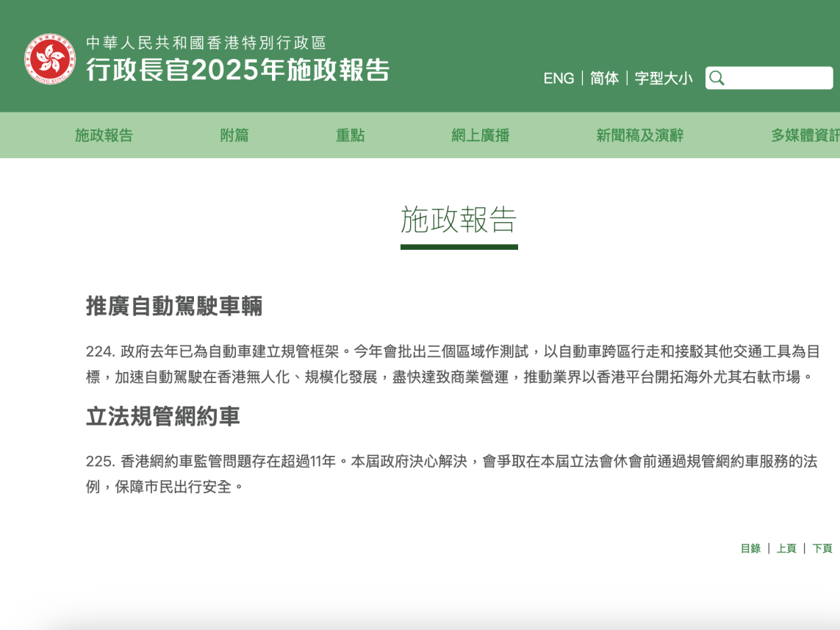Click the heading 立法規管網約車
This screenshot has width=840, height=630.
click(x=163, y=416)
